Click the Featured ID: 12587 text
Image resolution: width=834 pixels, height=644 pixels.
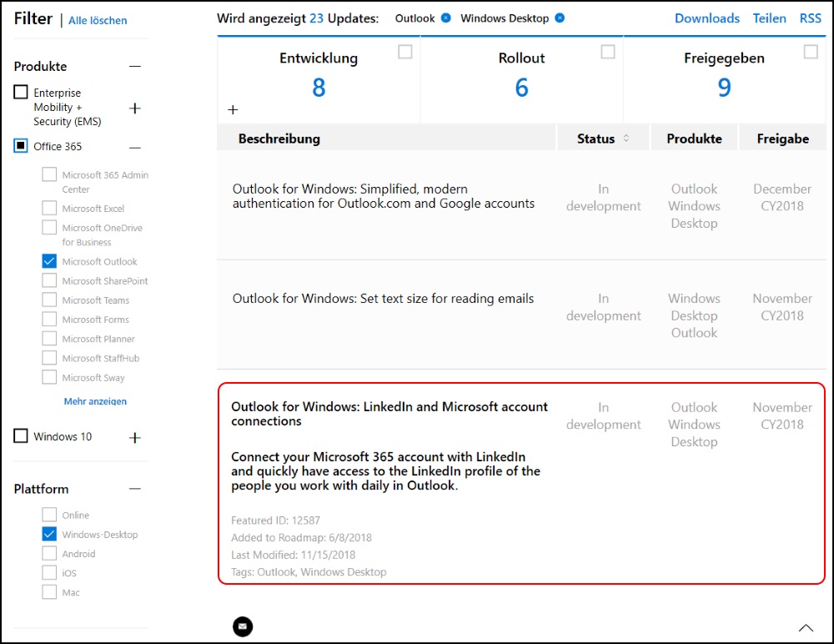[x=275, y=521]
